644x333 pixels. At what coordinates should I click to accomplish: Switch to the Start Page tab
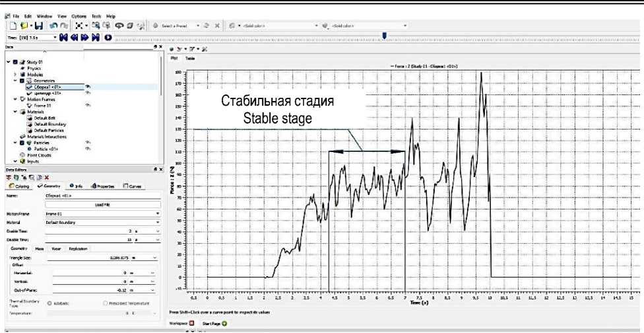[x=214, y=324]
